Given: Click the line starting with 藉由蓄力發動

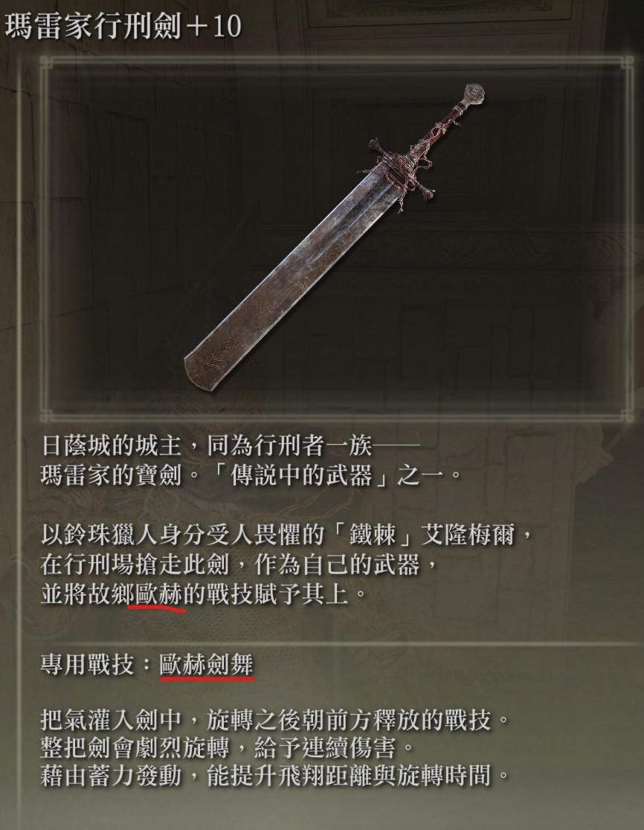Looking at the screenshot, I should pos(275,776).
